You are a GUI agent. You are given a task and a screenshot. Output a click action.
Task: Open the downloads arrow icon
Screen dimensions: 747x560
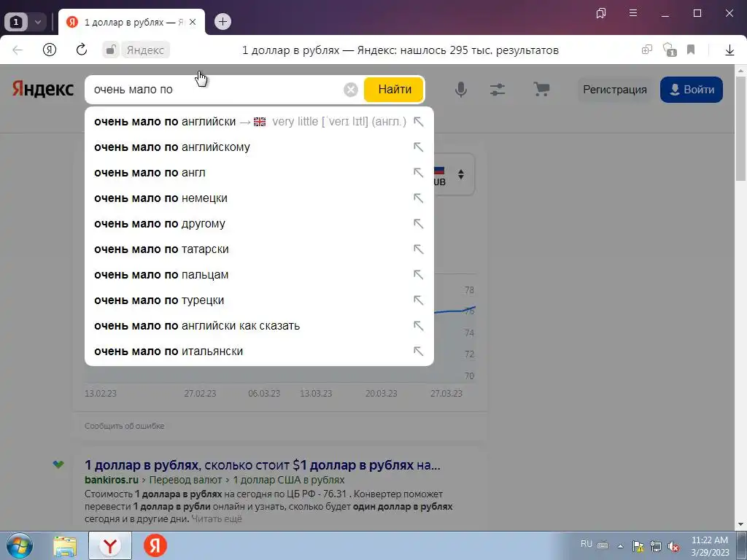729,50
